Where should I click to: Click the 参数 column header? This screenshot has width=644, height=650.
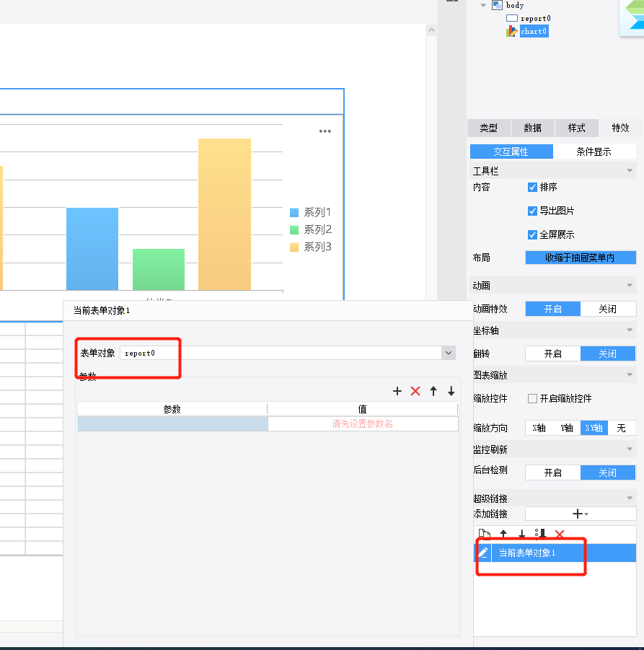click(172, 409)
